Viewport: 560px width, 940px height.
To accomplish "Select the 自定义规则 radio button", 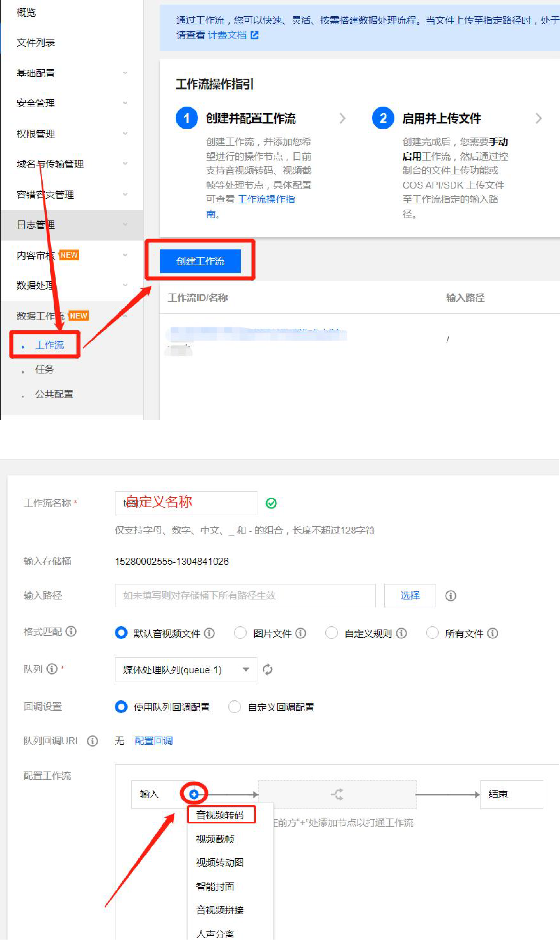I will [331, 633].
